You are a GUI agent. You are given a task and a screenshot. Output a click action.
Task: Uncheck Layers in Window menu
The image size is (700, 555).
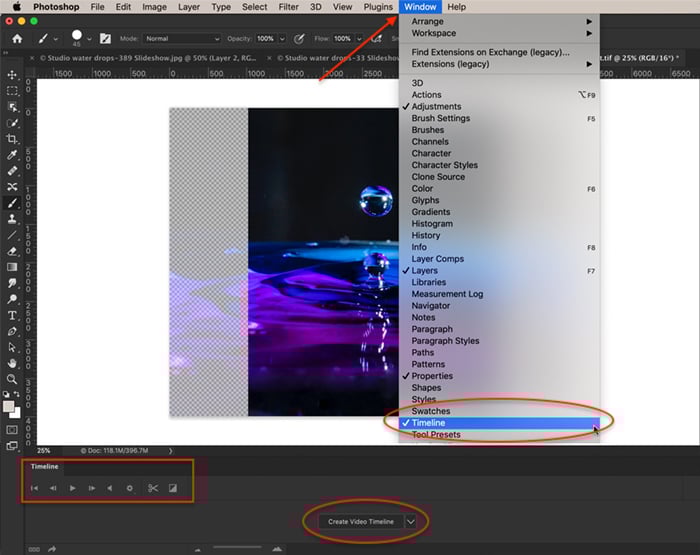pos(499,271)
